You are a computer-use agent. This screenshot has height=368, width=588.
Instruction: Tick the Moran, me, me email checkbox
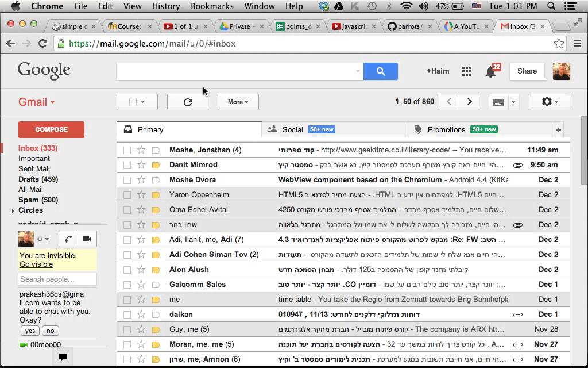click(x=127, y=345)
